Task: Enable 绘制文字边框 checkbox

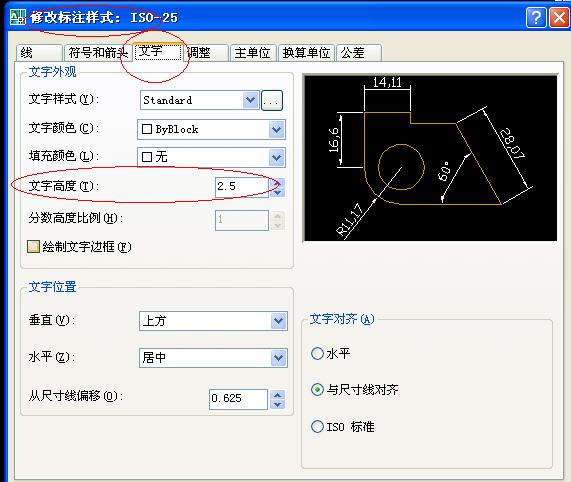Action: (33, 246)
